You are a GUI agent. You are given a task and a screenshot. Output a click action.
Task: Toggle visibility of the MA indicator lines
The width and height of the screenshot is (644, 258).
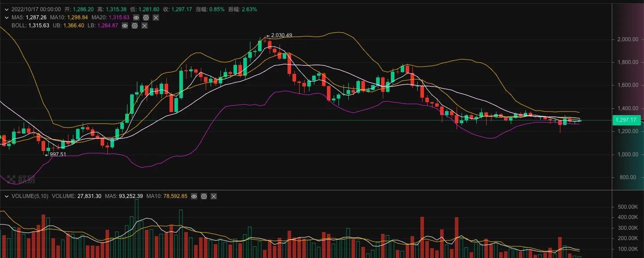136,17
